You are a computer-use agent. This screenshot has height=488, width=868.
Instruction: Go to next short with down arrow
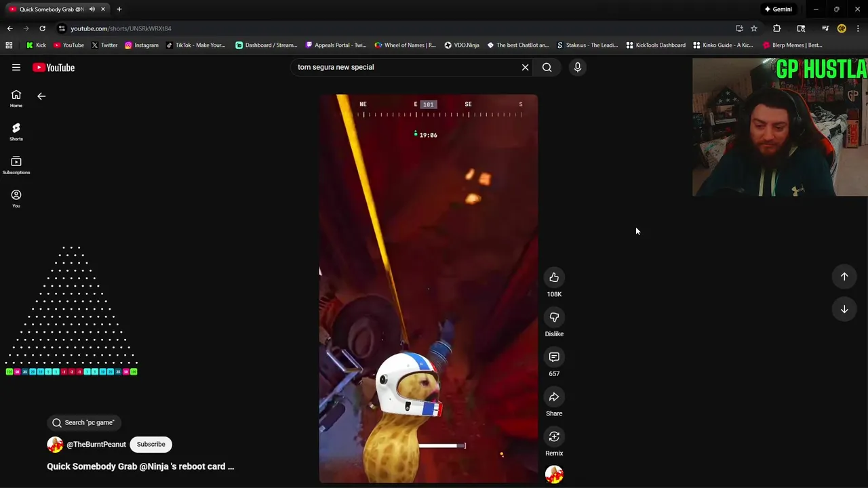click(x=844, y=309)
